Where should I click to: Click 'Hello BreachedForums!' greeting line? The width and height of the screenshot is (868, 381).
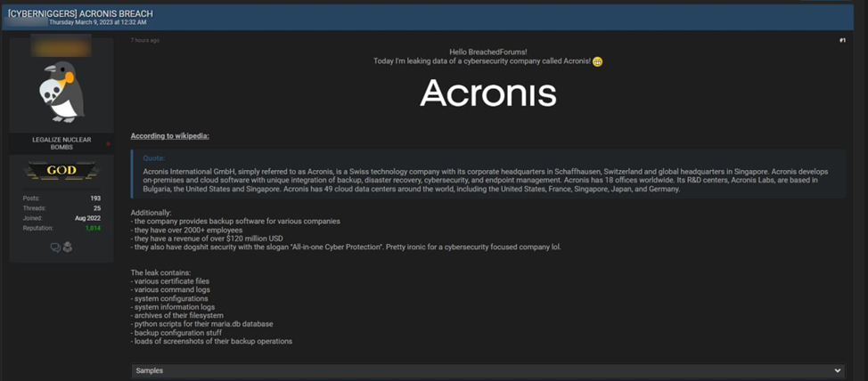point(487,52)
